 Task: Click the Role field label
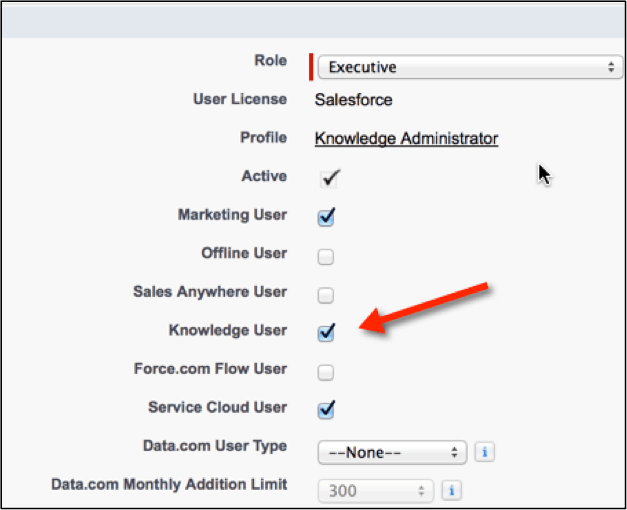[270, 61]
